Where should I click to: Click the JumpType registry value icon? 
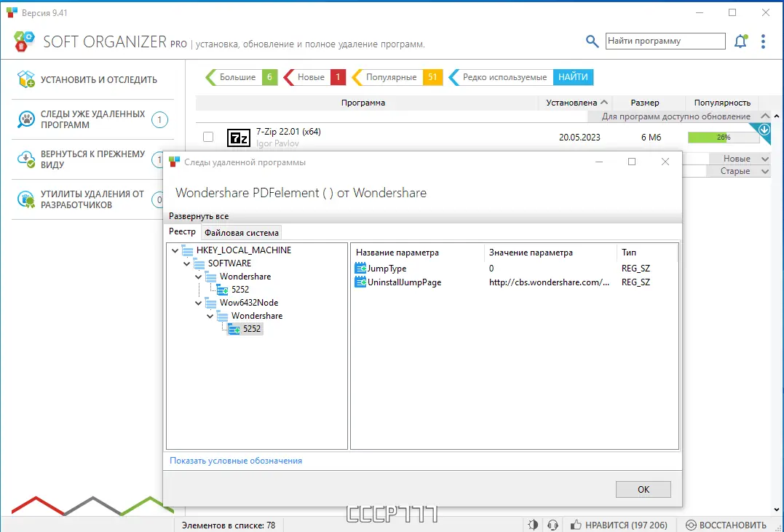[x=360, y=269]
